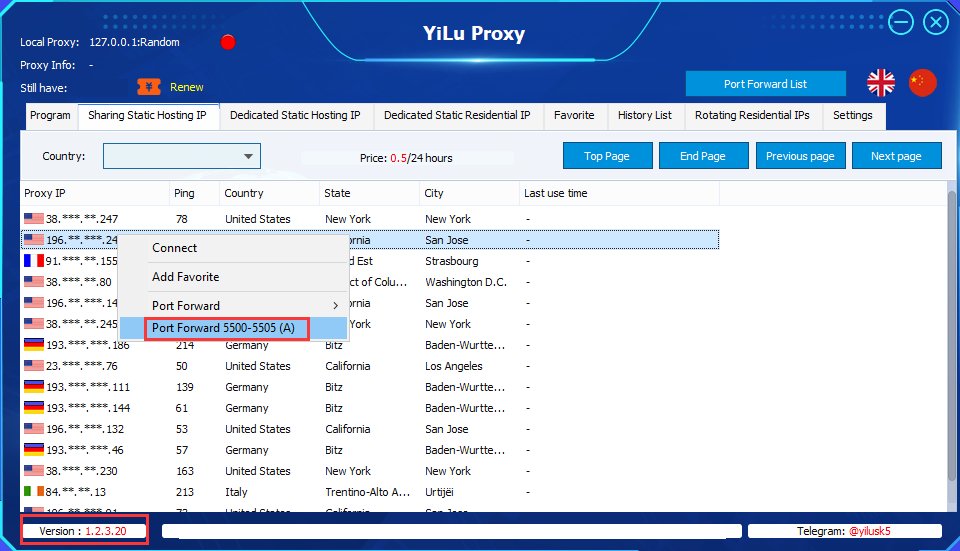Click the version number 1.2.3.20
This screenshot has width=960, height=551.
[106, 531]
